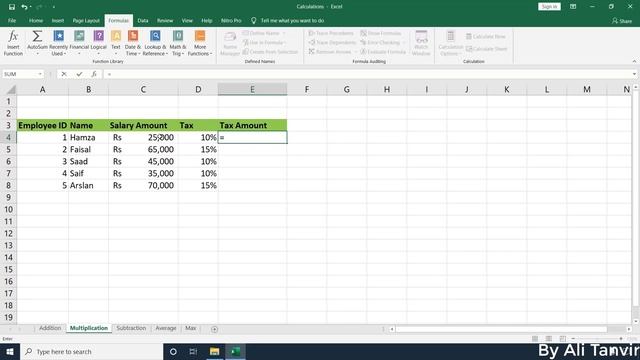The height and width of the screenshot is (360, 640).
Task: Click the Excel taskbar icon
Action: tap(235, 351)
